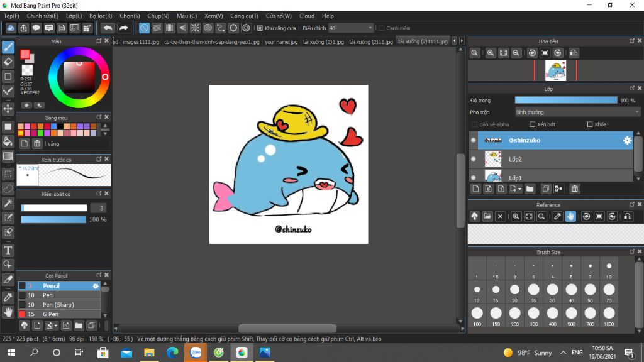The height and width of the screenshot is (362, 644).
Task: Select the G Pen brush
Action: click(59, 314)
